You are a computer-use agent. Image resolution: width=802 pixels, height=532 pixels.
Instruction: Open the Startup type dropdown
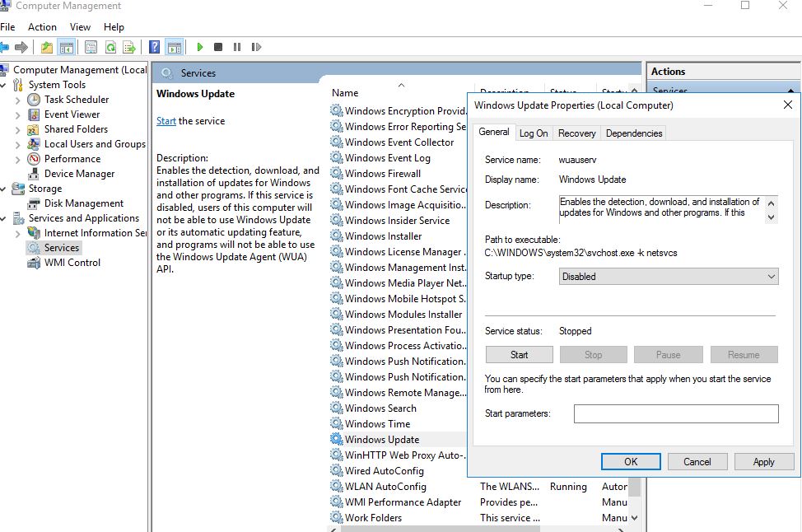(669, 277)
